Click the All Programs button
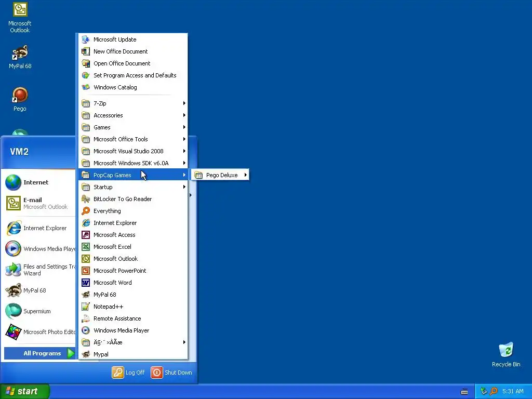The image size is (532, 399). click(39, 353)
